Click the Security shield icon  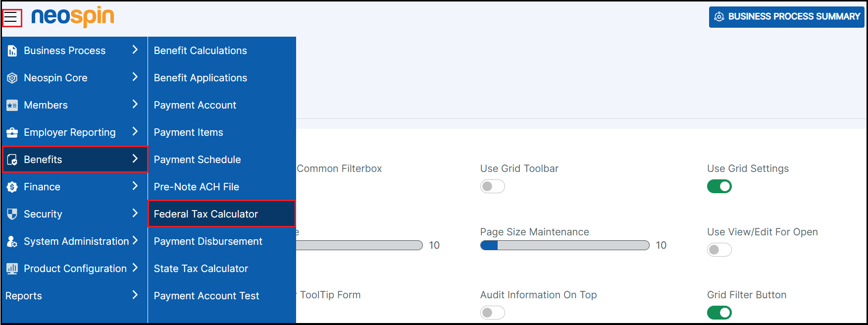click(12, 214)
